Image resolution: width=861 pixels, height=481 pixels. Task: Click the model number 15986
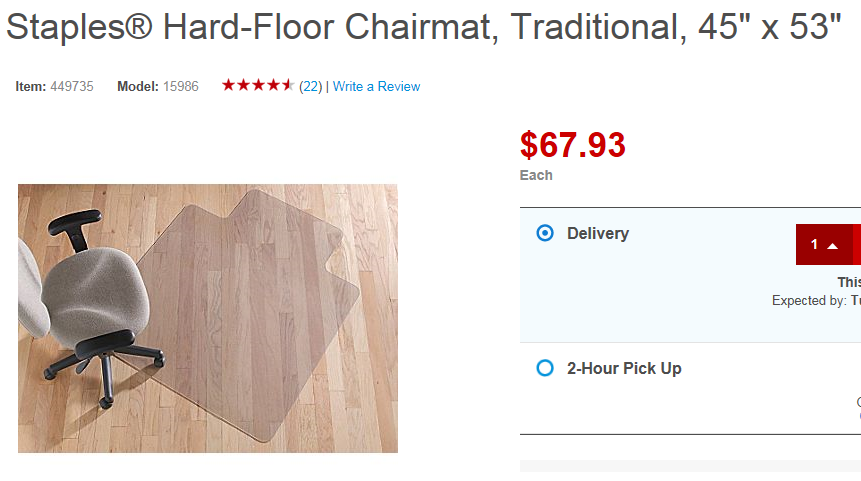point(181,87)
